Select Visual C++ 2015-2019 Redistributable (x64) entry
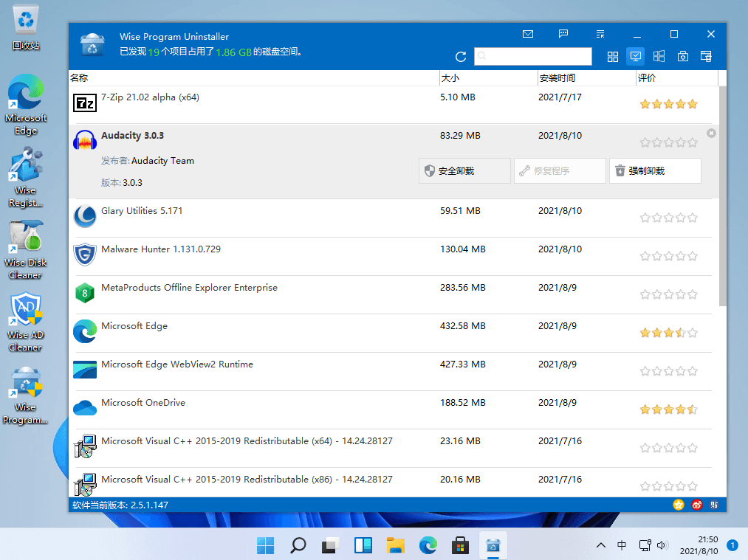748x560 pixels. (x=394, y=449)
